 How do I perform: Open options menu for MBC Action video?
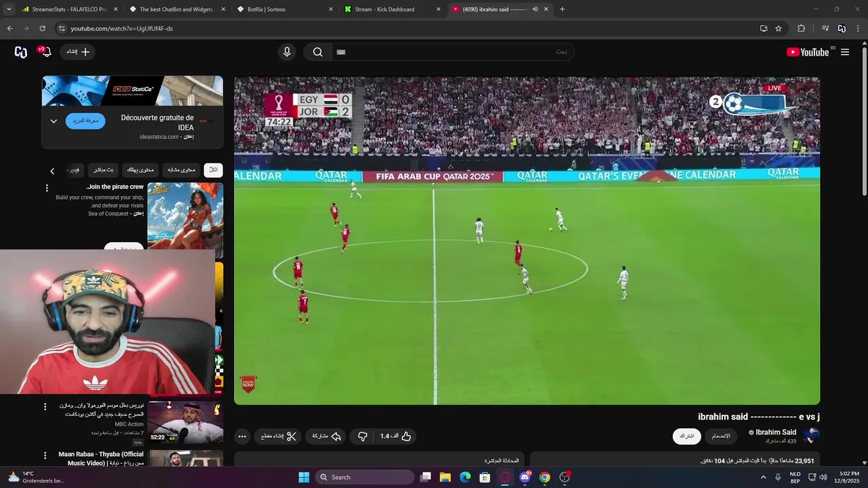click(x=45, y=407)
